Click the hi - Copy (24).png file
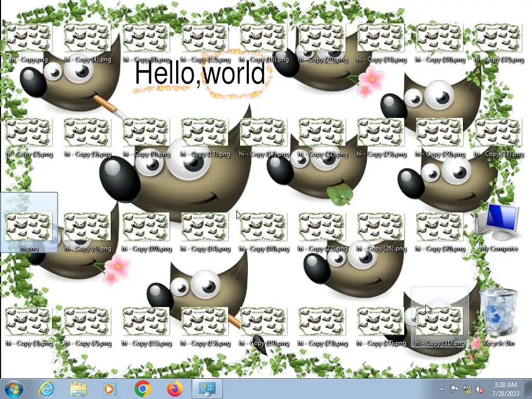 coord(381,43)
